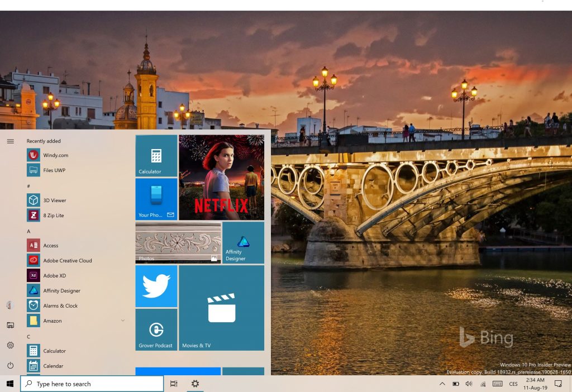Click the Windows Start button
This screenshot has height=392, width=572.
10,384
